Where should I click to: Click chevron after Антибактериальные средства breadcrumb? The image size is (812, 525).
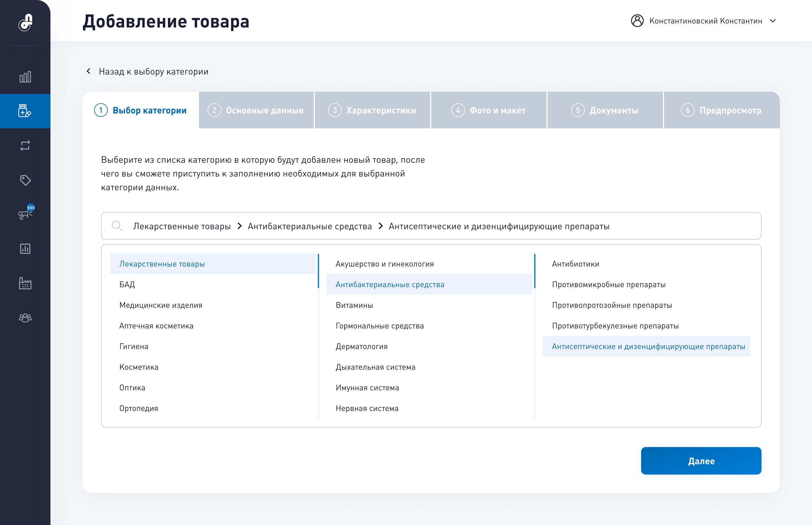pos(380,226)
